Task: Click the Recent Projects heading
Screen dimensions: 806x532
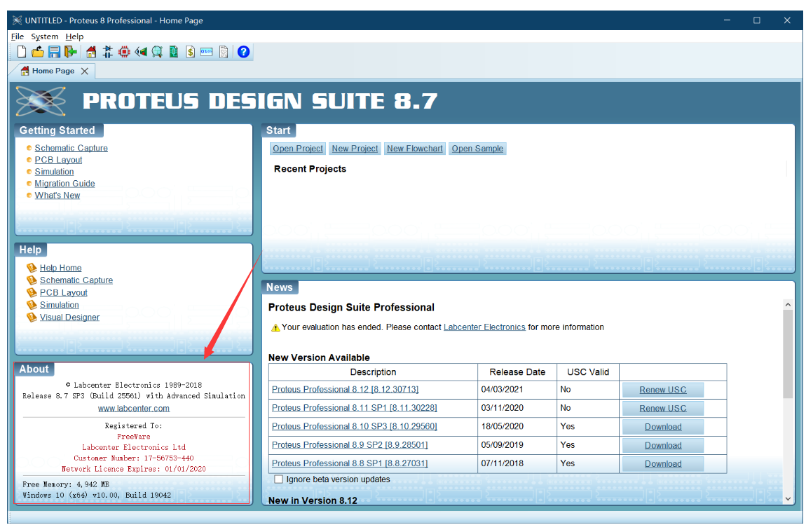Action: [310, 169]
